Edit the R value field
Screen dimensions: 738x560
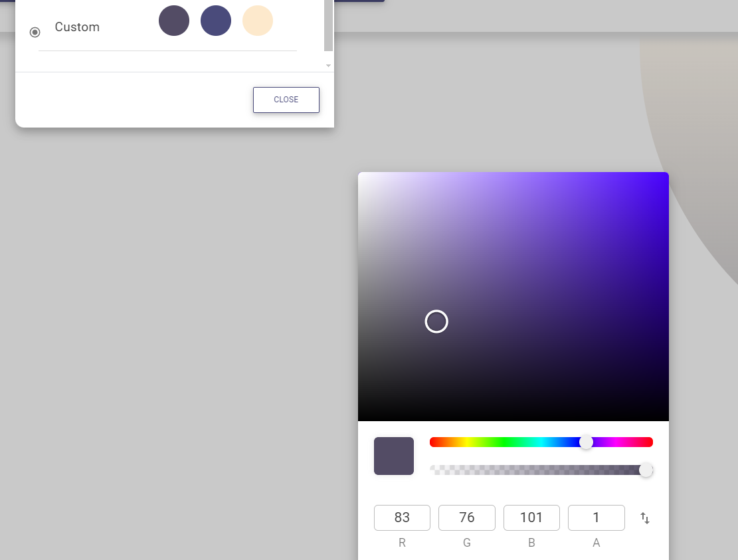point(402,517)
